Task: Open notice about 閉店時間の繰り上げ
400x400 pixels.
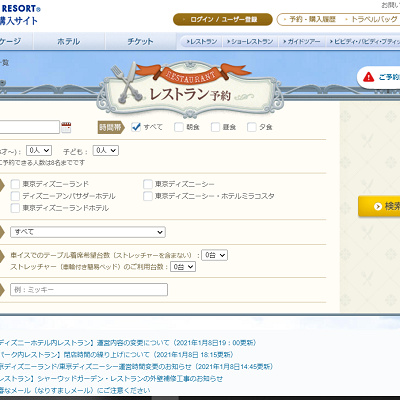Action: (117, 355)
